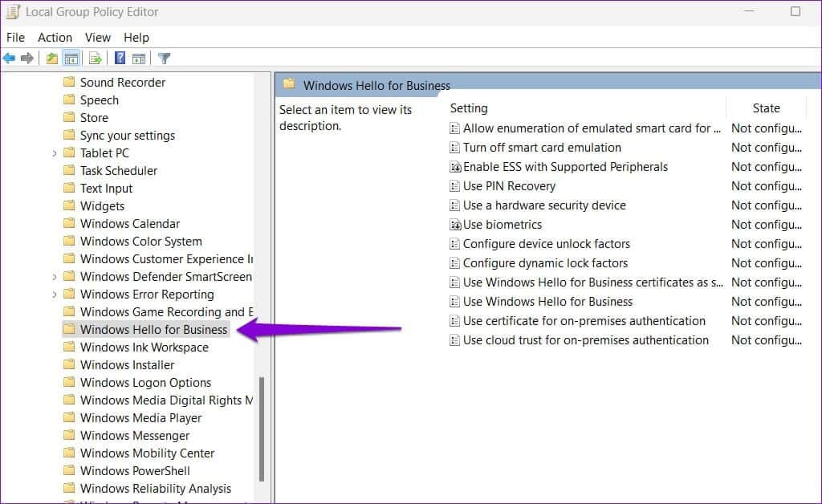Click the Back arrow toolbar icon
Viewport: 822px width, 504px height.
tap(9, 58)
